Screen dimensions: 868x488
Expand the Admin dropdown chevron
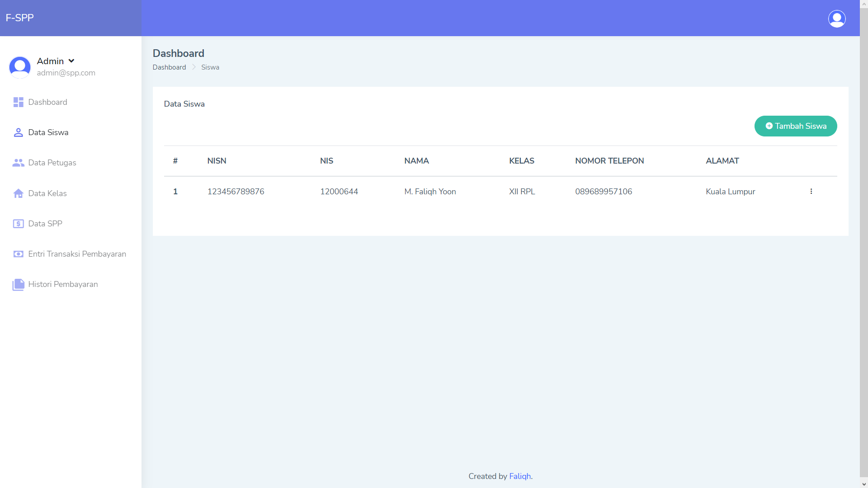pos(71,61)
